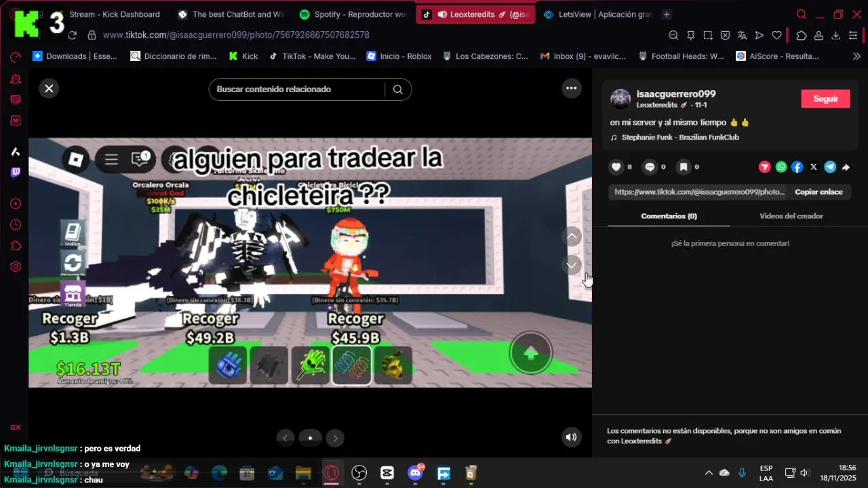Show the next photo in the carousel
Screen dimensions: 868x488
(335, 438)
